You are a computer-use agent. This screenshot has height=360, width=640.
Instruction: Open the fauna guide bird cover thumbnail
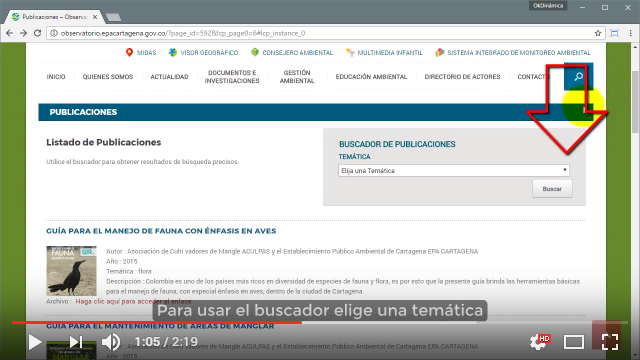pyautogui.click(x=71, y=271)
